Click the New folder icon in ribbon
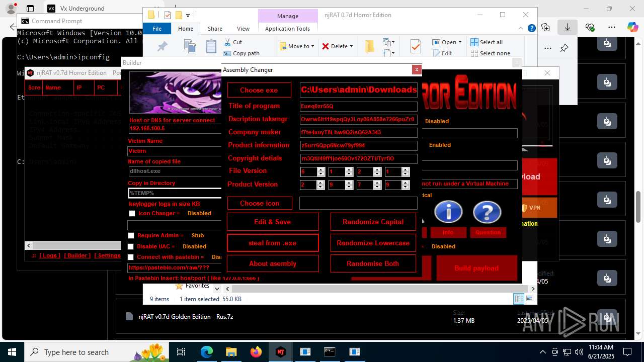Screen dimensions: 644x362 click(370, 47)
